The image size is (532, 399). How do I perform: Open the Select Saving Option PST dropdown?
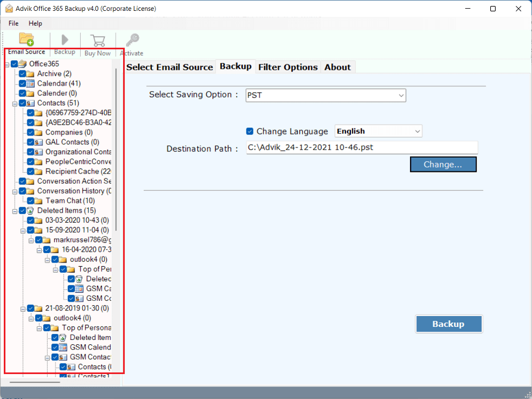point(326,95)
